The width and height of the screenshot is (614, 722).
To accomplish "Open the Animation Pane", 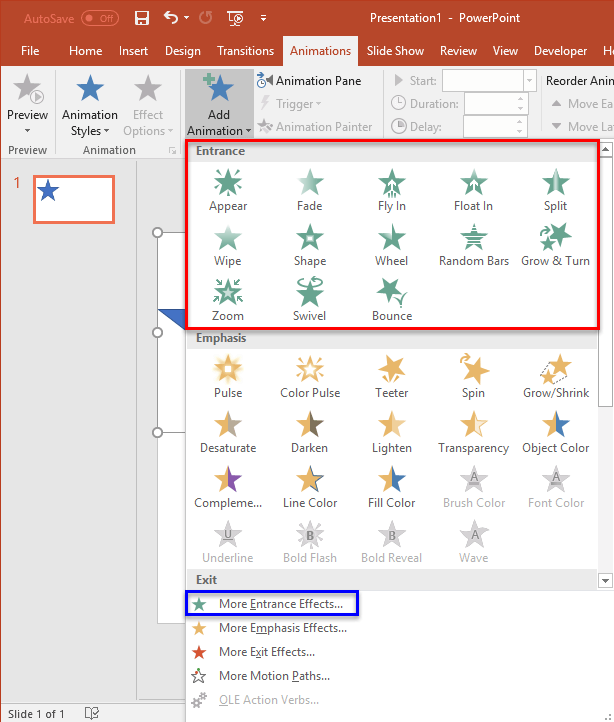I will click(x=309, y=81).
